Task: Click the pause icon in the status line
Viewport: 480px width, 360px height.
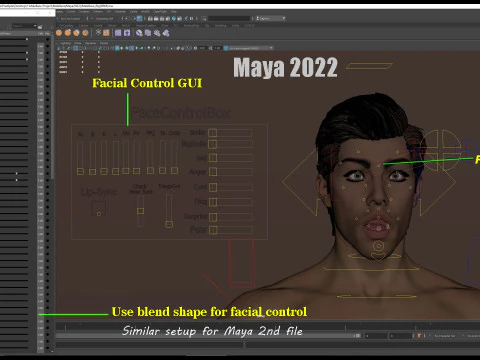Action: coord(191,18)
